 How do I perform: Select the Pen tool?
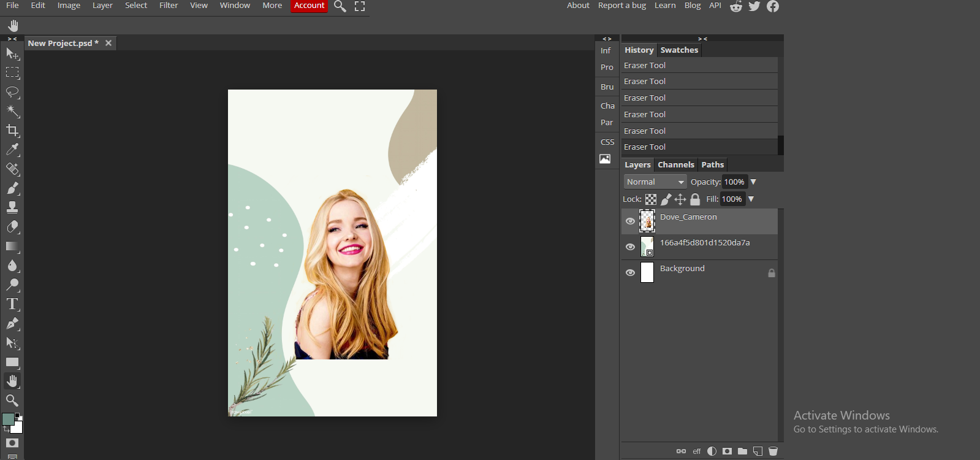coord(12,323)
